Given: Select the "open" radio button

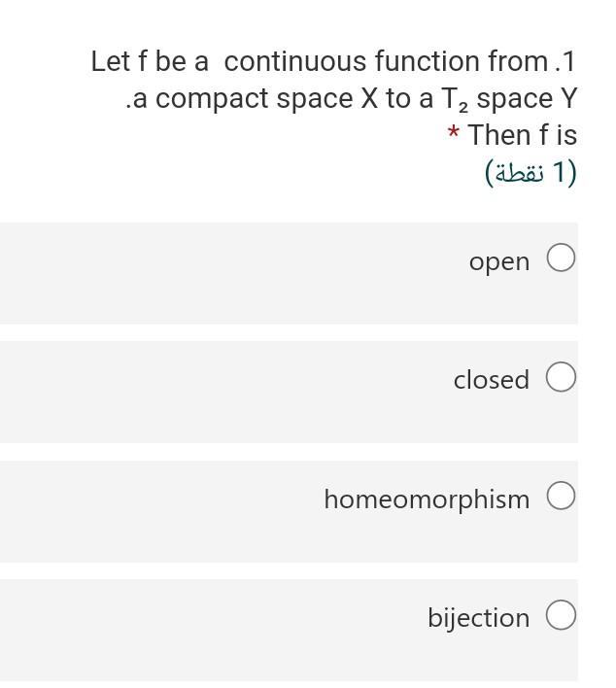Looking at the screenshot, I should click(x=561, y=258).
